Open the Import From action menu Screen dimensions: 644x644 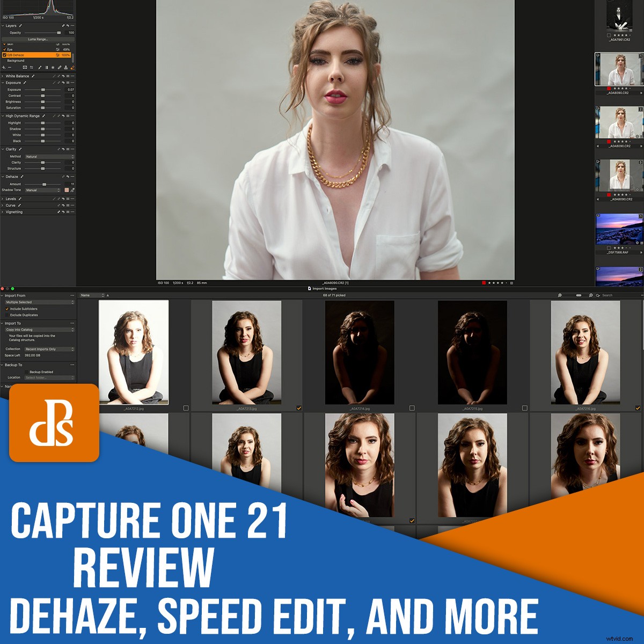(x=72, y=295)
